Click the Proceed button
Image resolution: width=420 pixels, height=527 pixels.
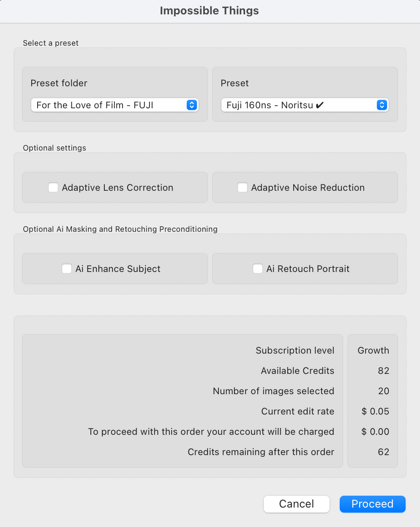(373, 504)
